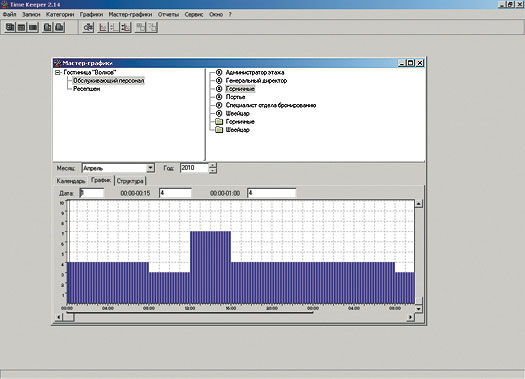
Task: Click the magnifier search toolbar icon
Action: click(x=88, y=27)
